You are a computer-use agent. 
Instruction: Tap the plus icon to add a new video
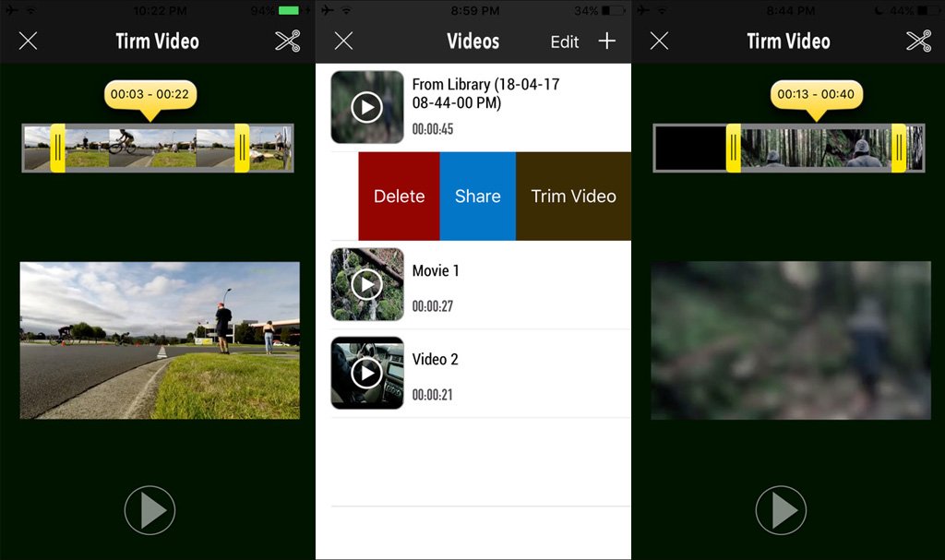point(609,41)
